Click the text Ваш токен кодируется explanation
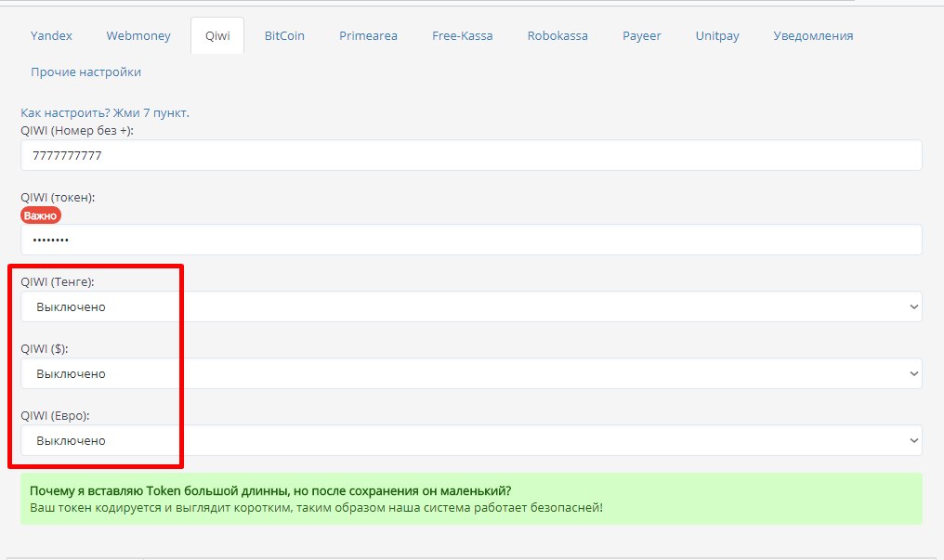This screenshot has width=944, height=560. click(x=316, y=508)
